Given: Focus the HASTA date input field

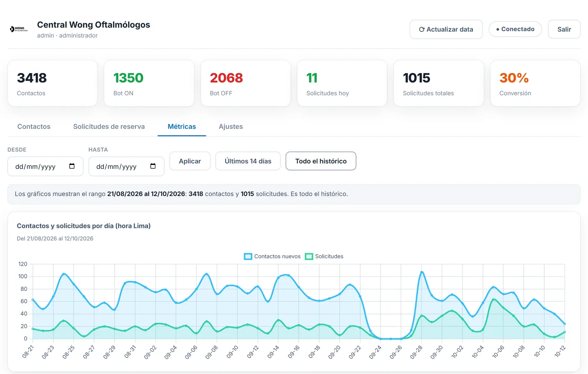Looking at the screenshot, I should (126, 167).
